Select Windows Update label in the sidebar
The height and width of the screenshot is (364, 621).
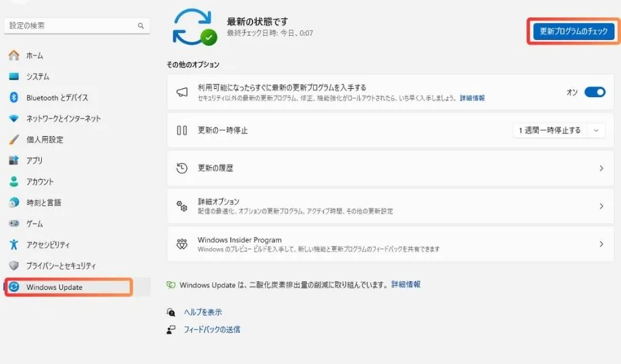coord(54,287)
